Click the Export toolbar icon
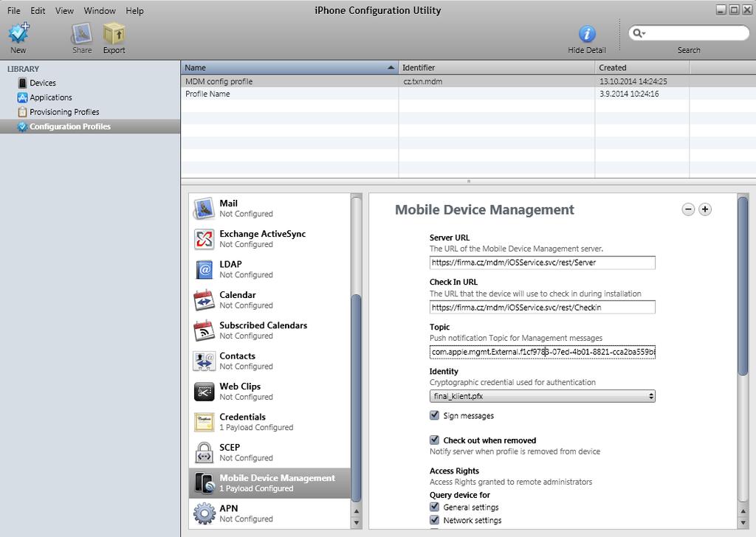756x537 pixels. (114, 34)
